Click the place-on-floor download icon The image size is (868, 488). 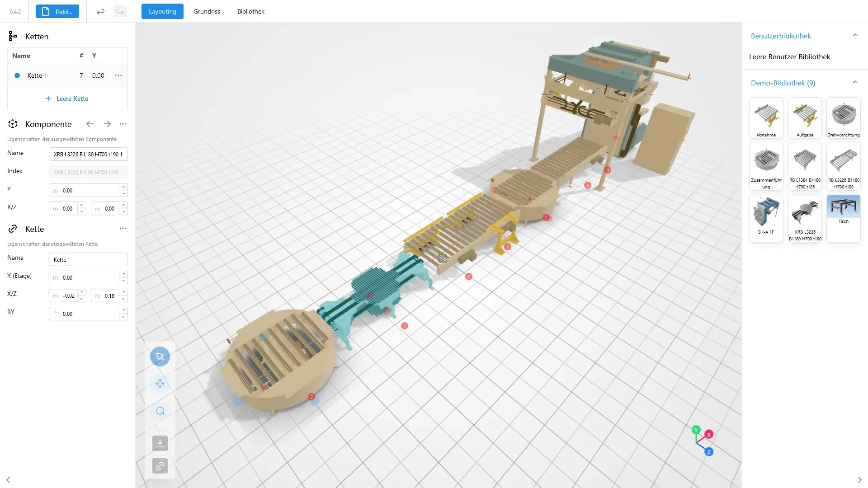160,443
